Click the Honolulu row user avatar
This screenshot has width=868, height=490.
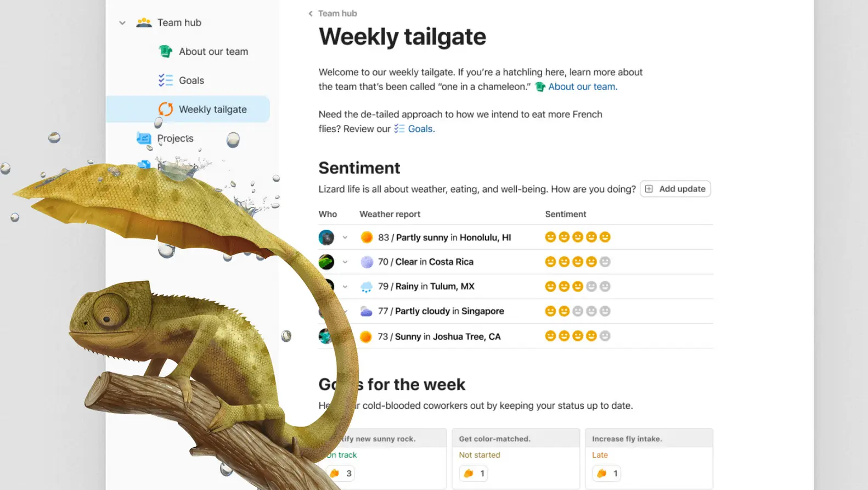click(x=326, y=238)
